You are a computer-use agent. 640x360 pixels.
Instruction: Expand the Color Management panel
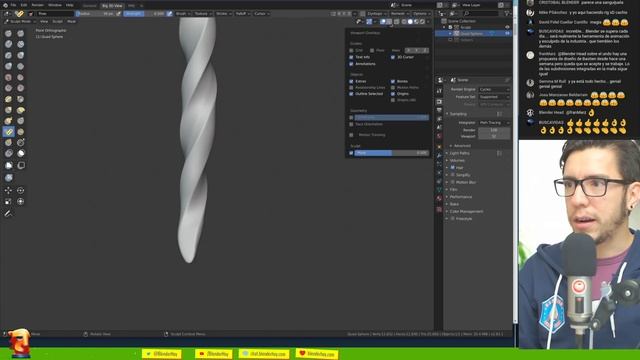(465, 211)
